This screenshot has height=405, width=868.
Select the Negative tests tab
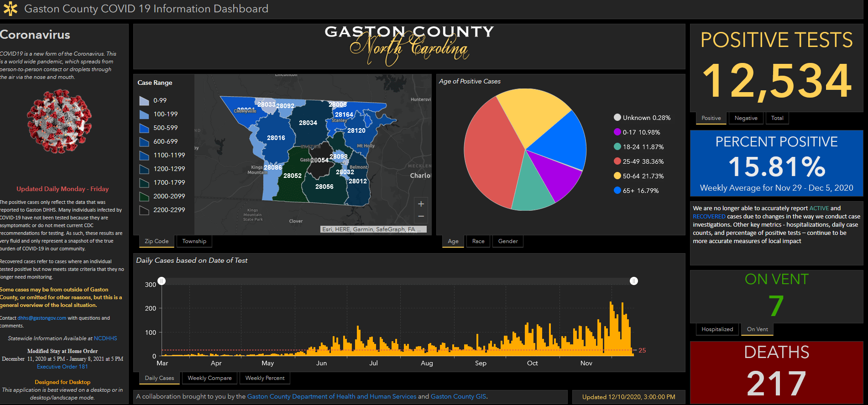coord(746,118)
